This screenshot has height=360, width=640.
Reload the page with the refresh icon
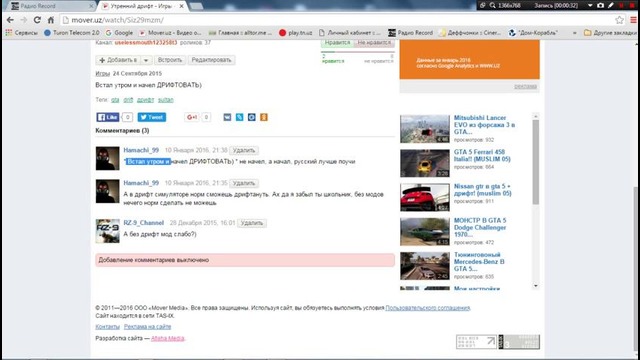37,20
